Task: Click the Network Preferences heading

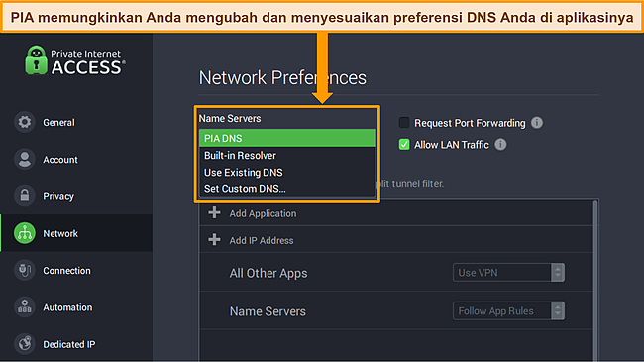Action: [x=282, y=77]
